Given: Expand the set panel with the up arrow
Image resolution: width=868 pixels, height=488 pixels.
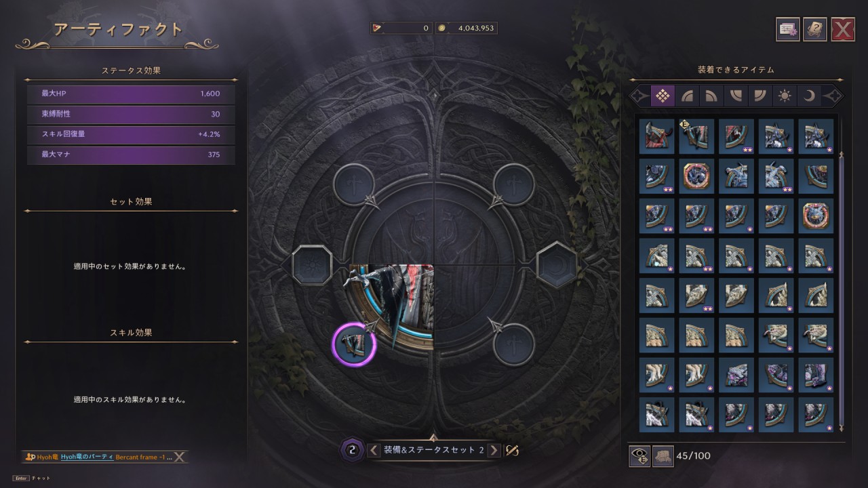Looking at the screenshot, I should [x=434, y=437].
